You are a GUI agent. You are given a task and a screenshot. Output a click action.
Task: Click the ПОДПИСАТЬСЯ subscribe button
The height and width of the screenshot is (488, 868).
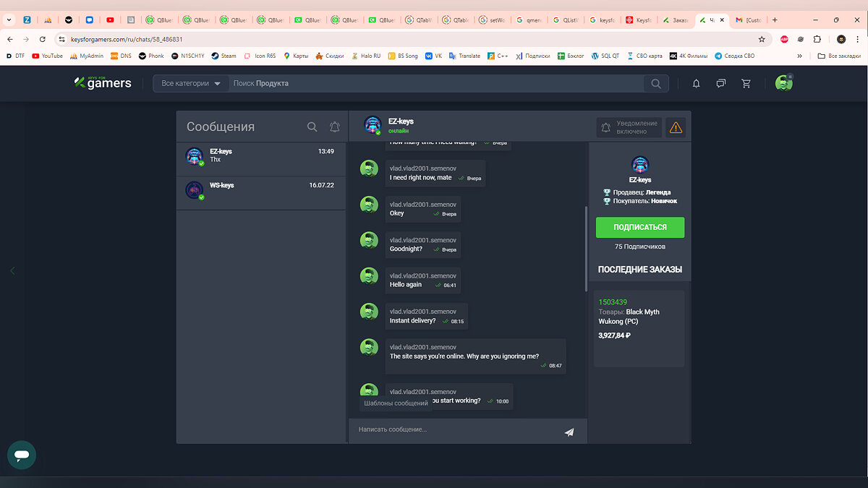pyautogui.click(x=639, y=227)
